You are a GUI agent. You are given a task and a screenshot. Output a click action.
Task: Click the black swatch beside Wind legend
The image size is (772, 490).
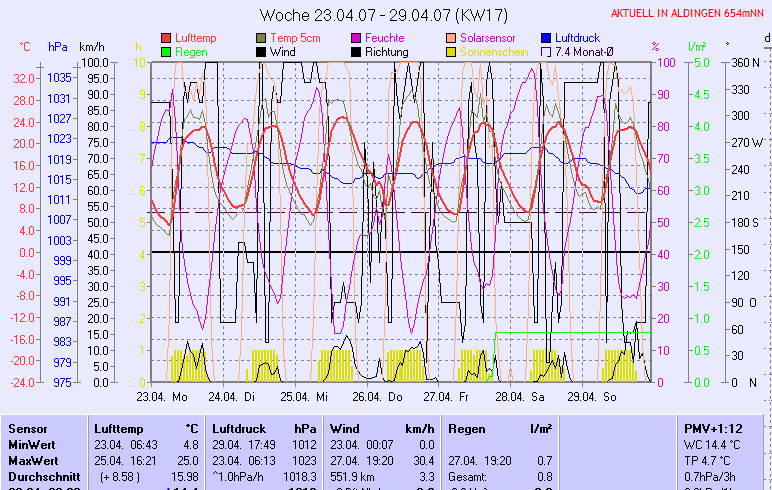click(261, 52)
